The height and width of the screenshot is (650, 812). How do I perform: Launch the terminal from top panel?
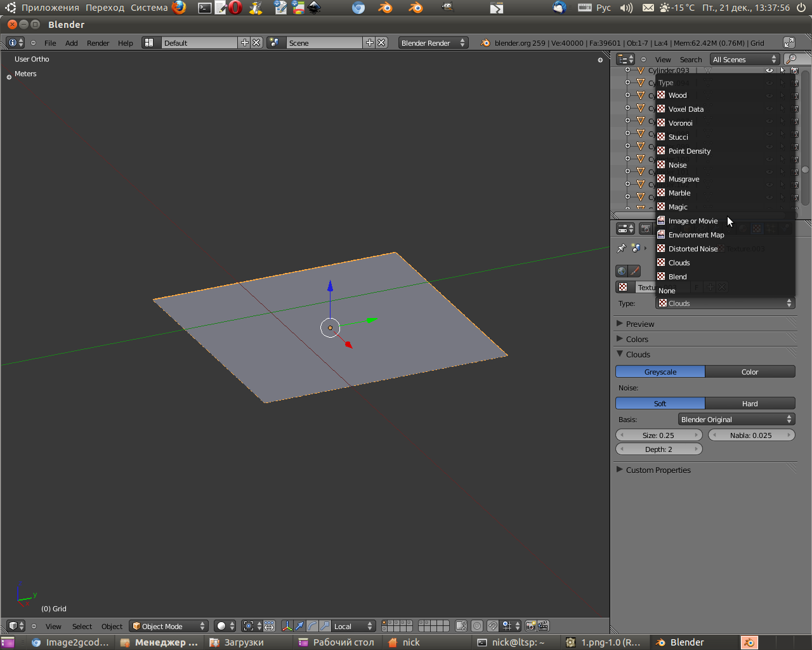[204, 8]
